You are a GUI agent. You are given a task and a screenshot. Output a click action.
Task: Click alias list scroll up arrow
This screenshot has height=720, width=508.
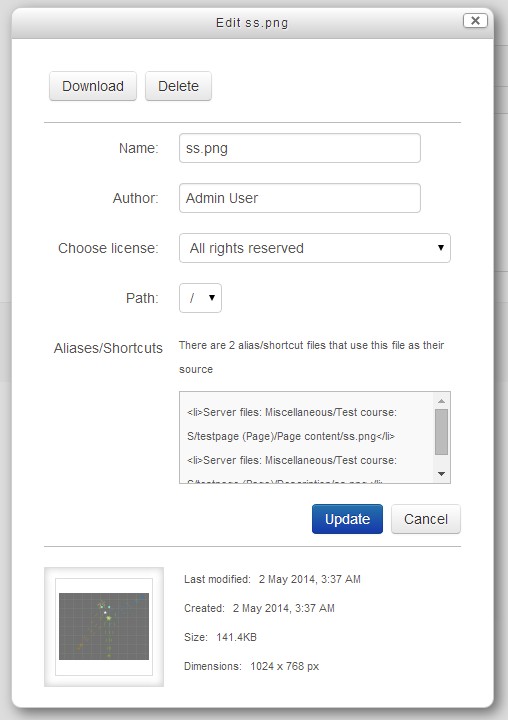[441, 401]
